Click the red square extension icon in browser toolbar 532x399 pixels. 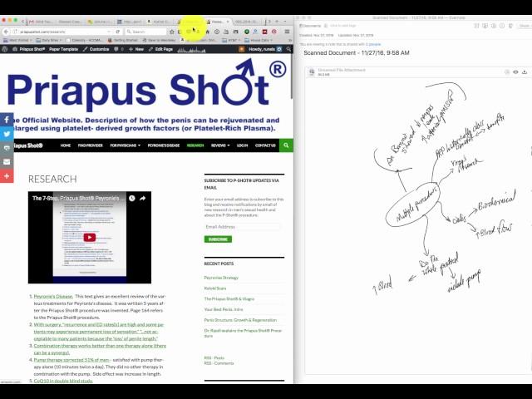(x=264, y=32)
